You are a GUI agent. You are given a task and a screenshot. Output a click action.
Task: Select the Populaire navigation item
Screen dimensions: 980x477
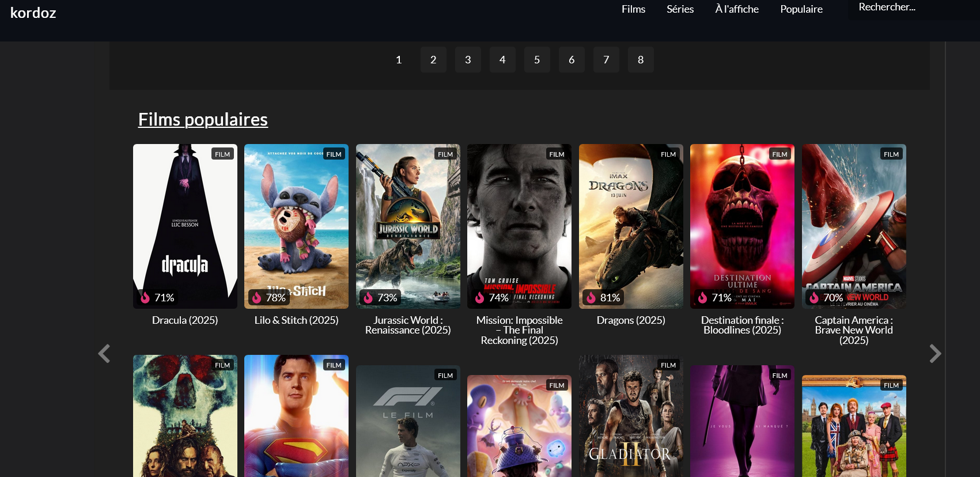(x=801, y=9)
